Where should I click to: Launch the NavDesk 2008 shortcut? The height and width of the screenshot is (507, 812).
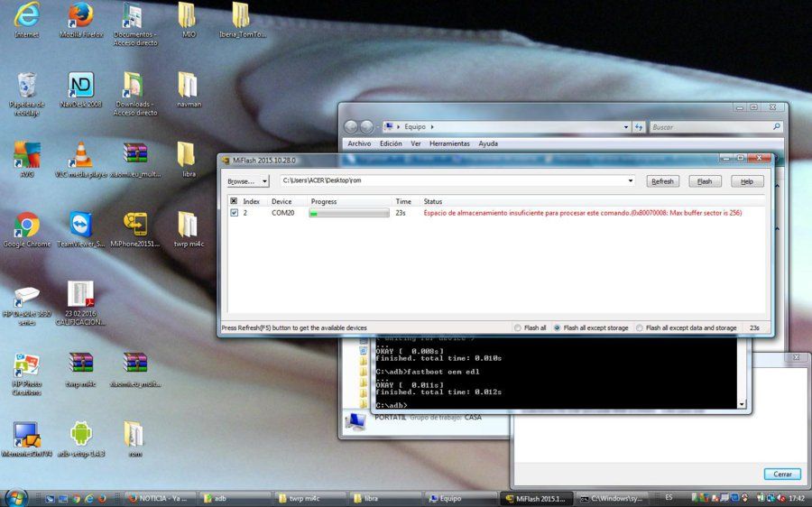click(81, 89)
